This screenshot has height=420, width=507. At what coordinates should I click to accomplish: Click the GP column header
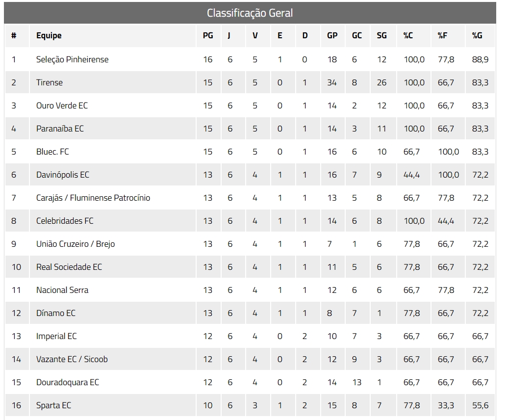pos(332,36)
